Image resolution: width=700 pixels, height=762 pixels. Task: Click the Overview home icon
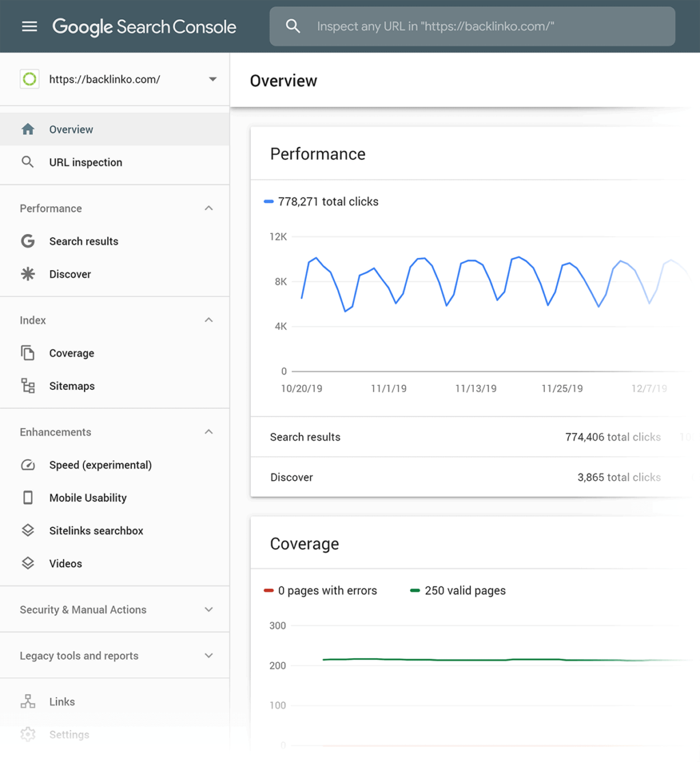pos(28,129)
